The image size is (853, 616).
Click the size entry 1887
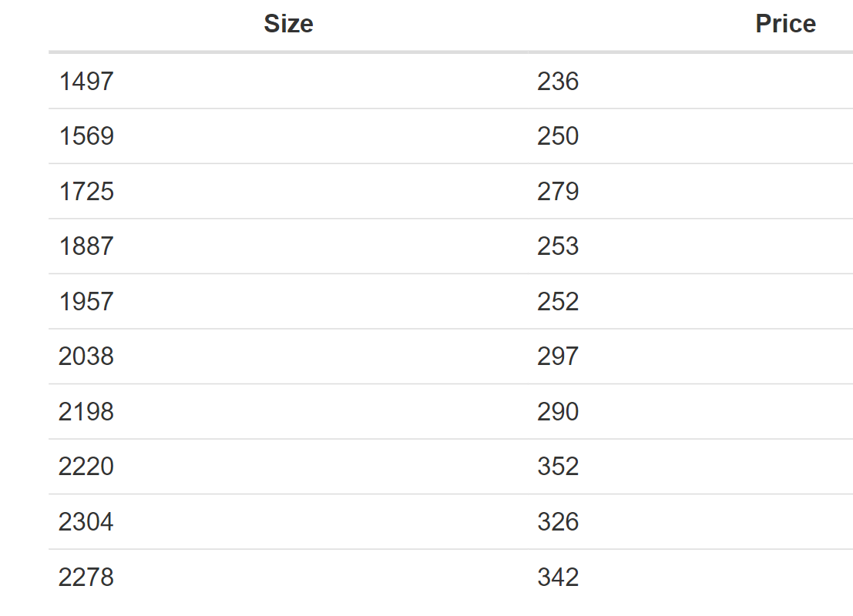coord(86,246)
